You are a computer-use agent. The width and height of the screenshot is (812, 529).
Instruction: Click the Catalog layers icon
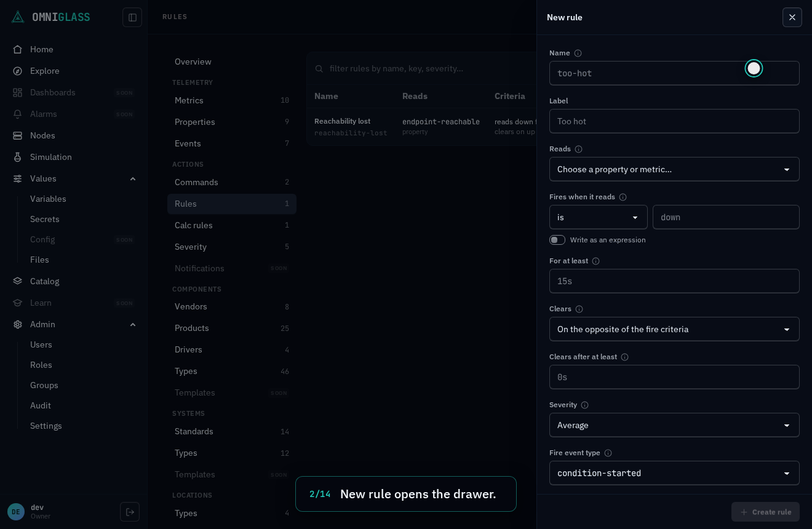click(18, 281)
